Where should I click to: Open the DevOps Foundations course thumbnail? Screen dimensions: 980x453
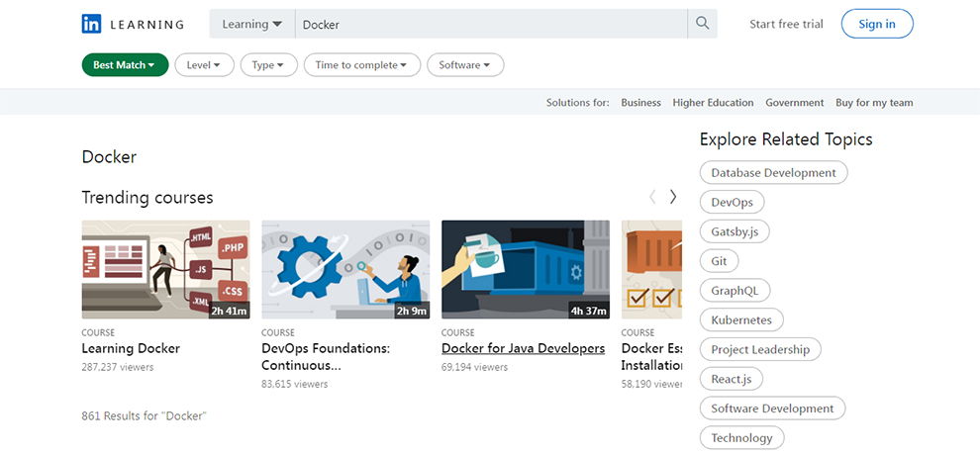[x=345, y=269]
